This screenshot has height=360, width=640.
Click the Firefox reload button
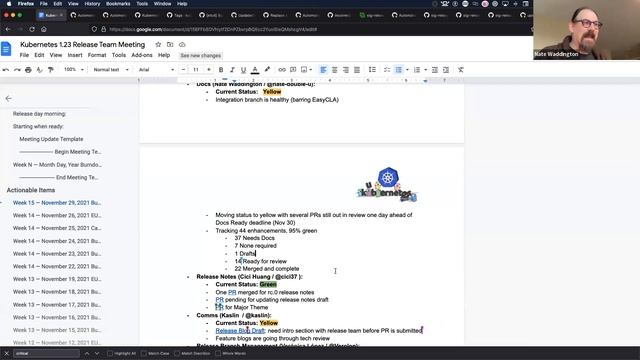pos(32,29)
